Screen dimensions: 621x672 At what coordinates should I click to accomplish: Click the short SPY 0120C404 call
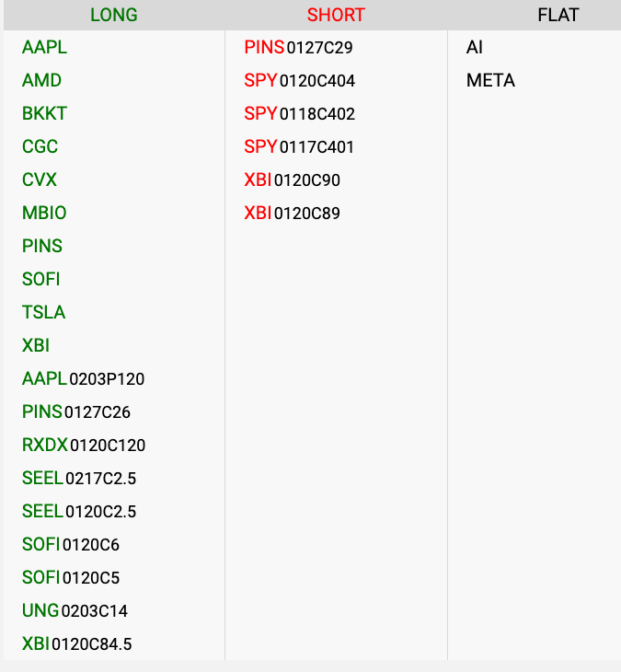(299, 81)
